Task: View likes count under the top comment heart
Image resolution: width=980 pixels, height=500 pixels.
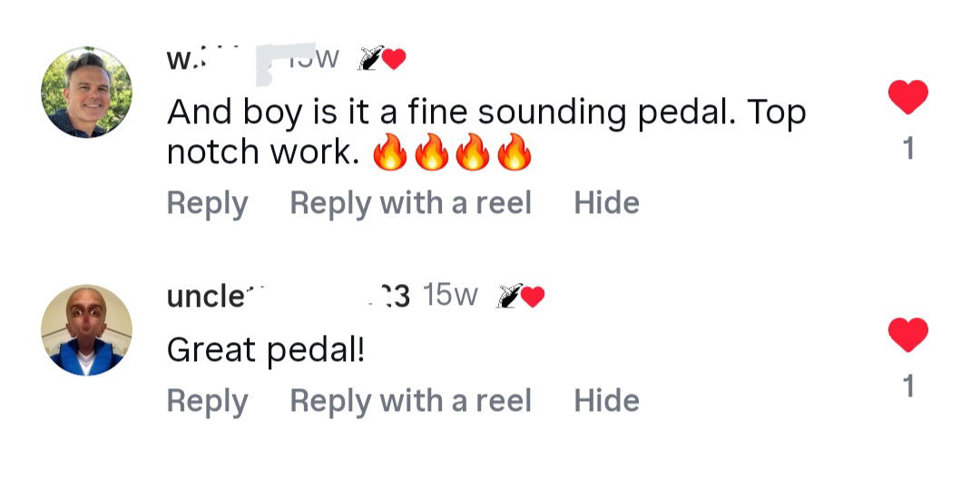Action: pyautogui.click(x=908, y=149)
